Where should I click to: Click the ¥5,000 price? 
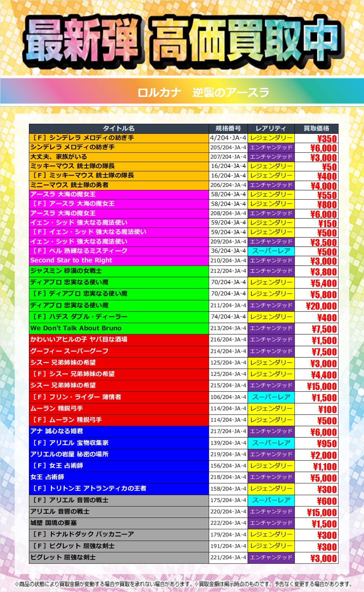pos(323,478)
